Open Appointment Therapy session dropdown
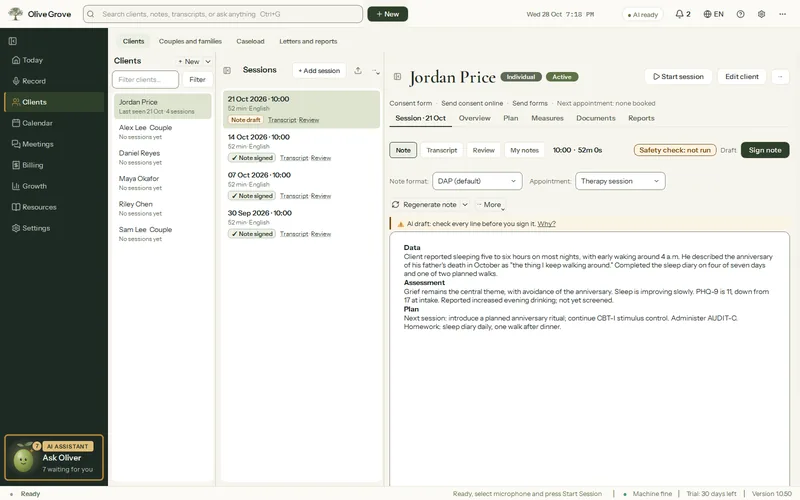This screenshot has width=800, height=500. (x=620, y=181)
